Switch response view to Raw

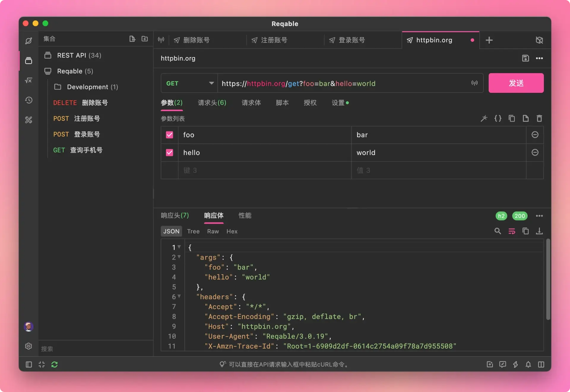pyautogui.click(x=213, y=231)
